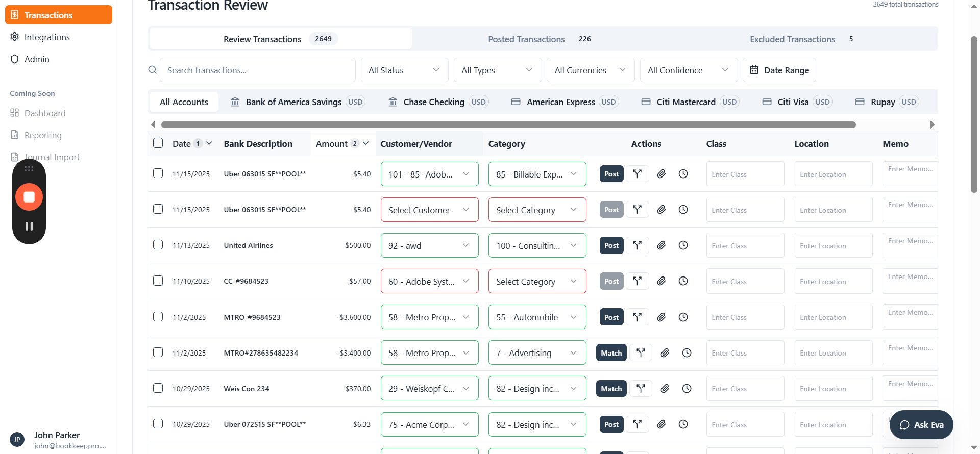Click the search magnifier icon
Image resolution: width=980 pixels, height=454 pixels.
tap(153, 70)
